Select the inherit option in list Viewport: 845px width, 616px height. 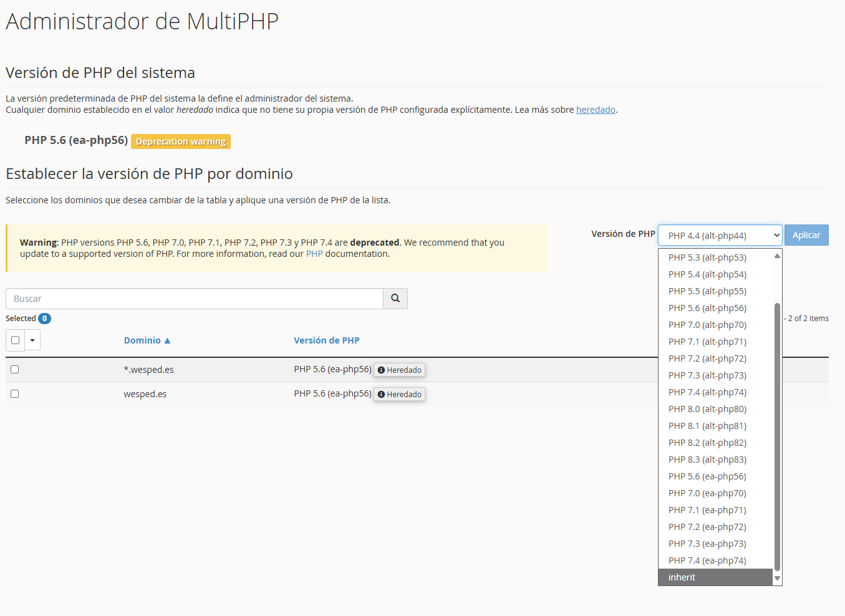(x=682, y=577)
